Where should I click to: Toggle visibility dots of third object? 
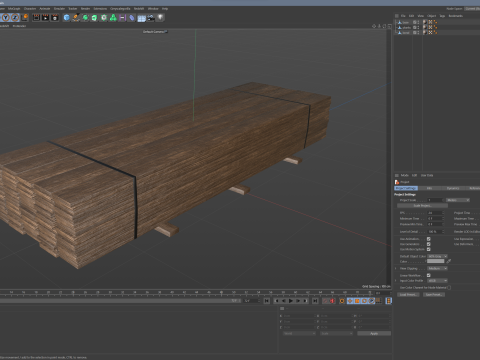coord(418,33)
